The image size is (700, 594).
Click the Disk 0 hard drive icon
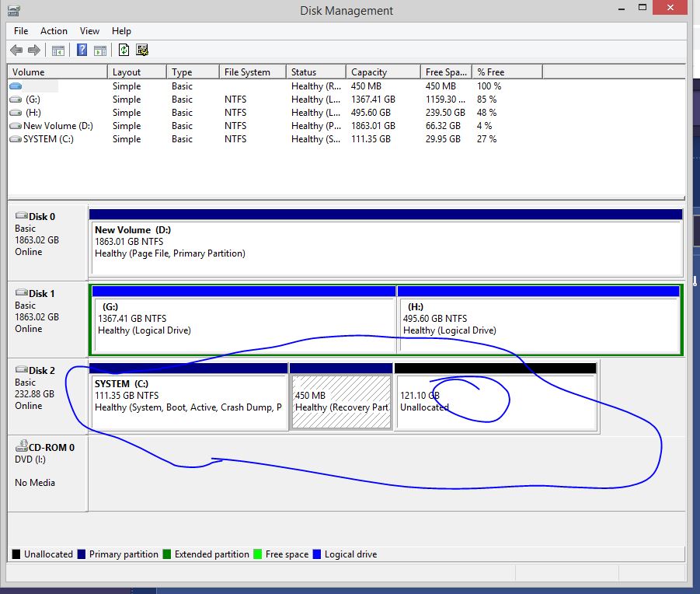point(22,215)
